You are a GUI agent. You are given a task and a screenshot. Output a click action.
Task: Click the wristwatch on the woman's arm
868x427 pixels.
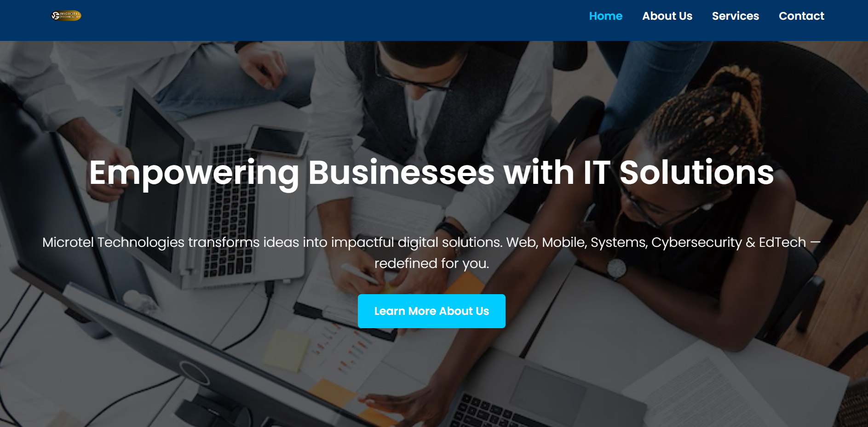[616, 268]
